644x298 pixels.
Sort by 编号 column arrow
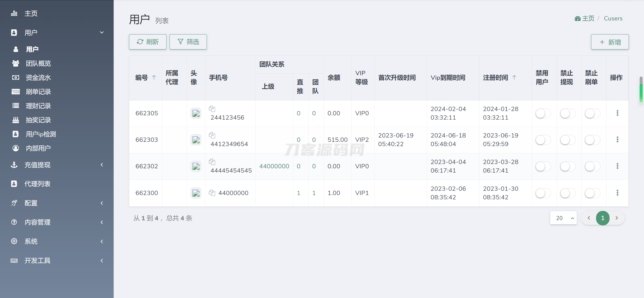tap(154, 77)
